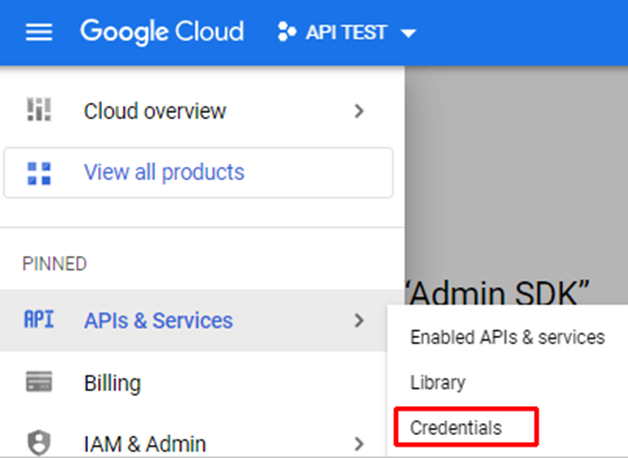This screenshot has width=628, height=458.
Task: Click the project hexagon dots icon
Action: point(287,32)
